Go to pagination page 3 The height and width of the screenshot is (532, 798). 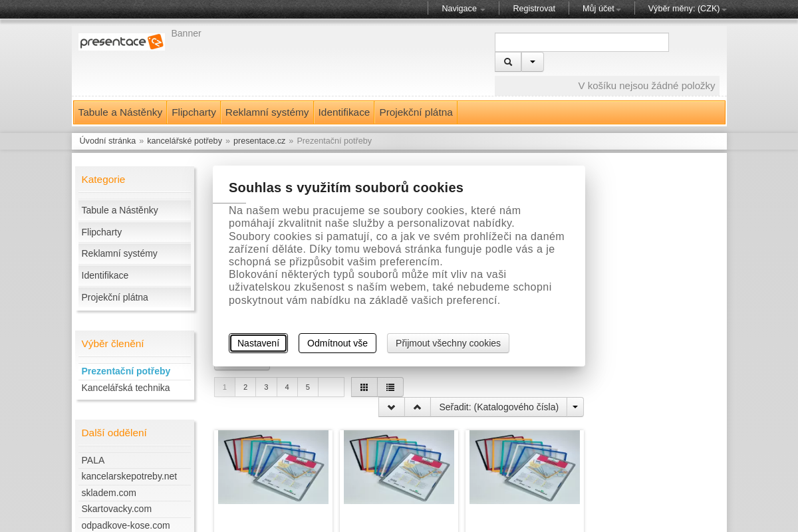[266, 387]
